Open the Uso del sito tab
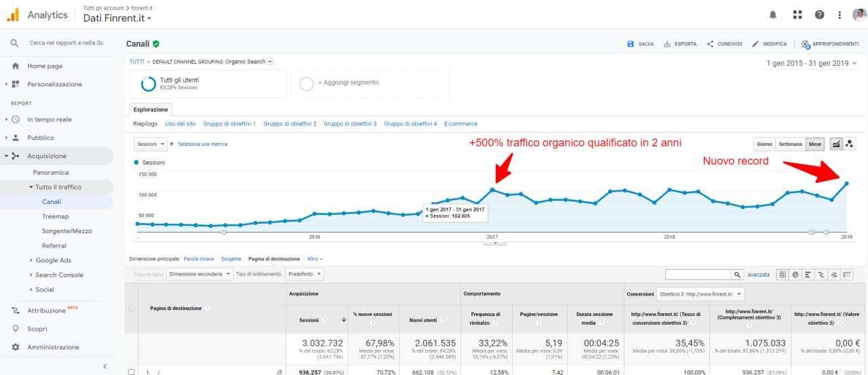 tap(180, 124)
